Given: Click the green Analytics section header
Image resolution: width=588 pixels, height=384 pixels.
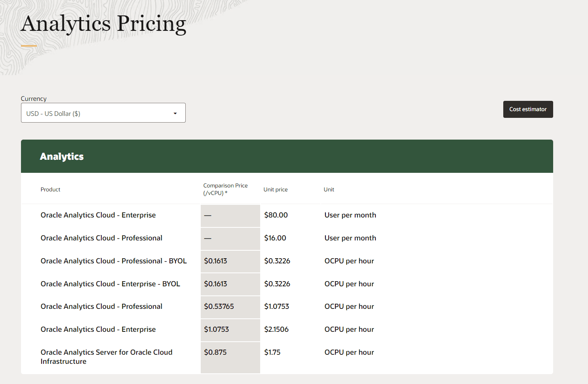Looking at the screenshot, I should tap(287, 156).
